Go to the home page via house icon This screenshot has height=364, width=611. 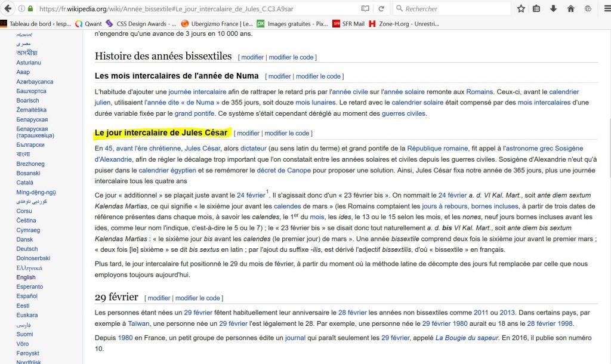(x=571, y=9)
